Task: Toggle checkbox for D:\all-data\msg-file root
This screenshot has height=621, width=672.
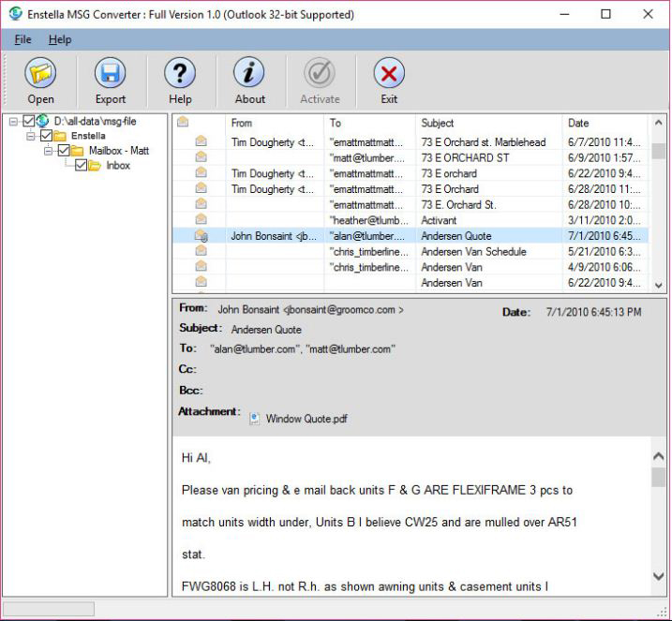Action: coord(29,121)
